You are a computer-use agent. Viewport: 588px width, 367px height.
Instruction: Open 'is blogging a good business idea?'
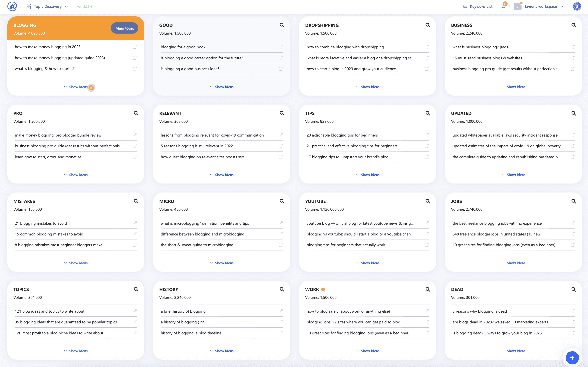click(x=190, y=69)
